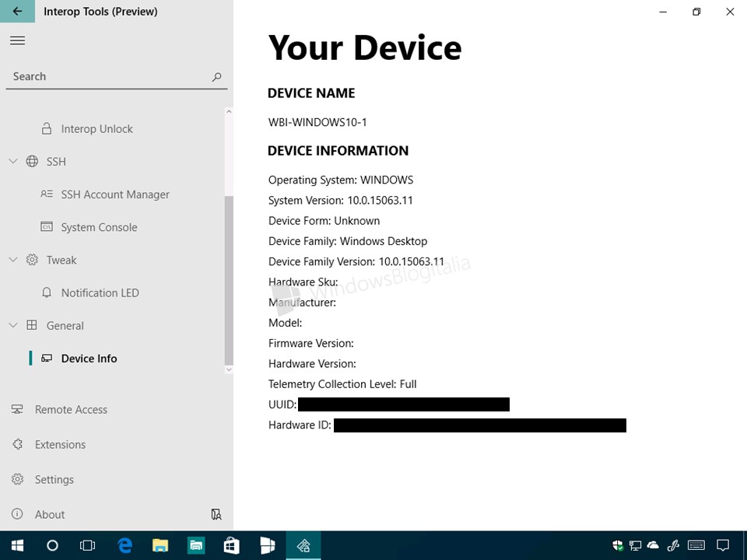The width and height of the screenshot is (747, 560).
Task: Collapse the General section chevron
Action: pos(13,326)
